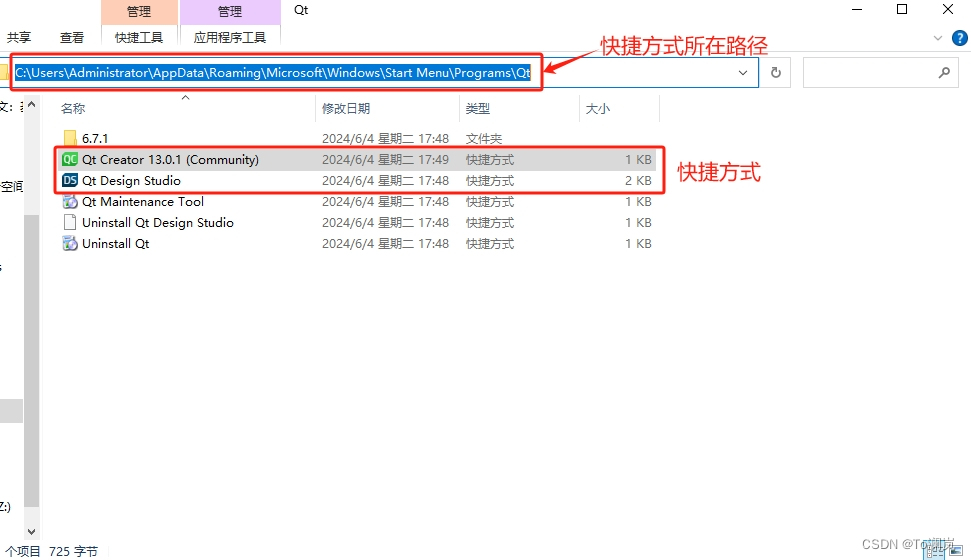Sort files by 名称 column header
Image resolution: width=971 pixels, height=560 pixels.
coord(72,108)
